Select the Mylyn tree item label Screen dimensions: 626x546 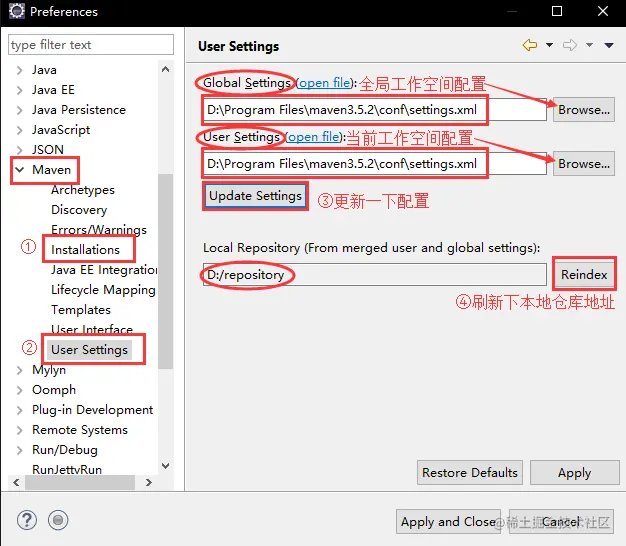pyautogui.click(x=49, y=370)
